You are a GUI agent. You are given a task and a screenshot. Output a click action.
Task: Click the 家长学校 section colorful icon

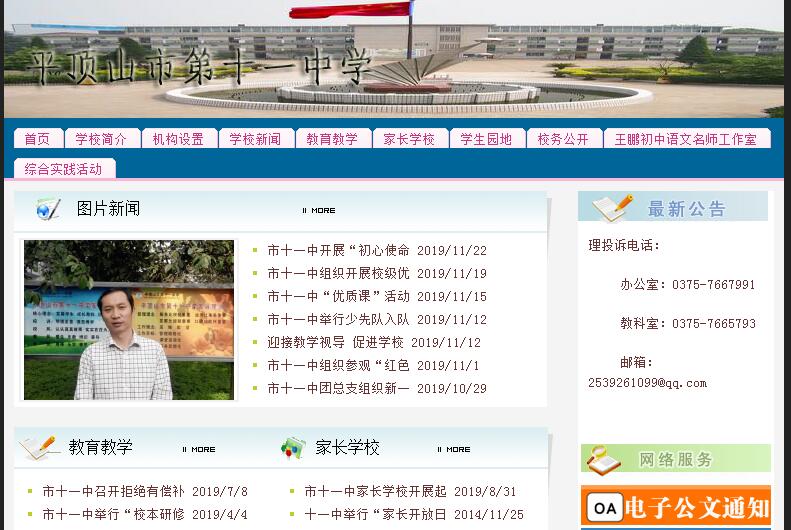tap(293, 448)
